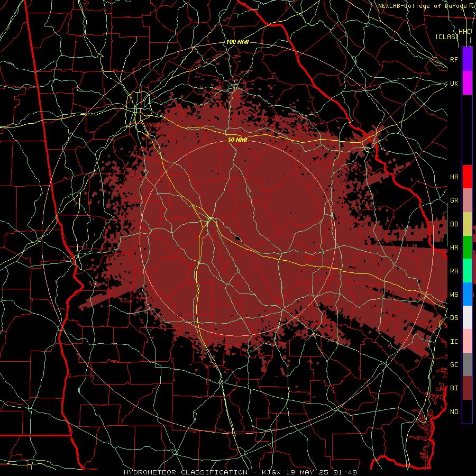The height and width of the screenshot is (476, 476).
Task: Click the BI brown legend swatch
Action: tap(467, 388)
